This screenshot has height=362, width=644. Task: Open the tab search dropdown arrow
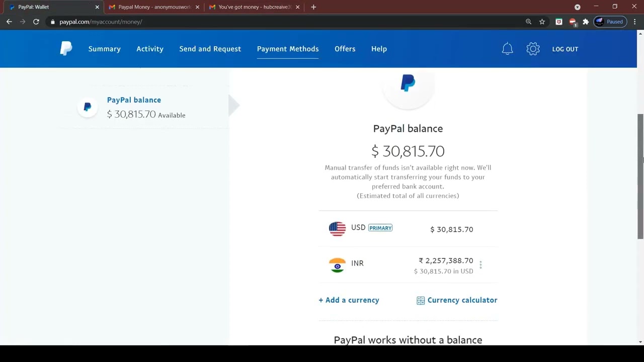point(578,7)
